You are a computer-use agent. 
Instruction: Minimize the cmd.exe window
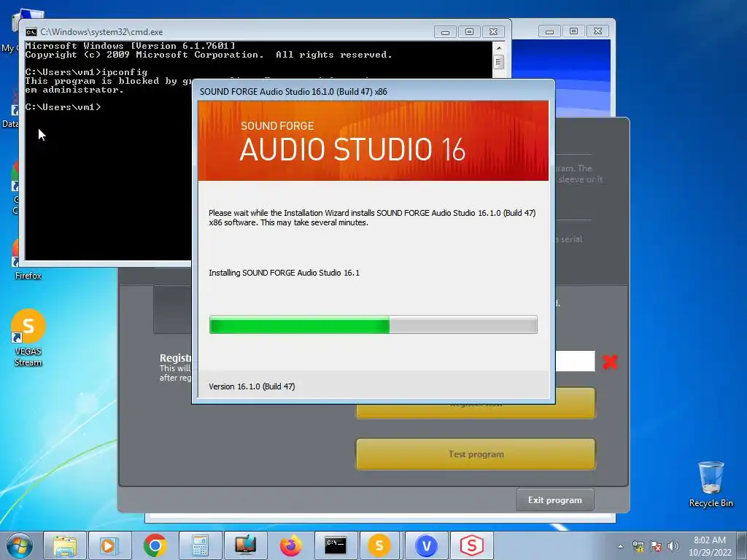click(445, 32)
